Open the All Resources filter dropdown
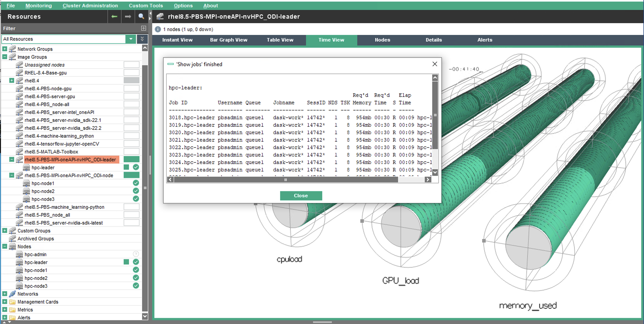644x324 pixels. point(131,39)
